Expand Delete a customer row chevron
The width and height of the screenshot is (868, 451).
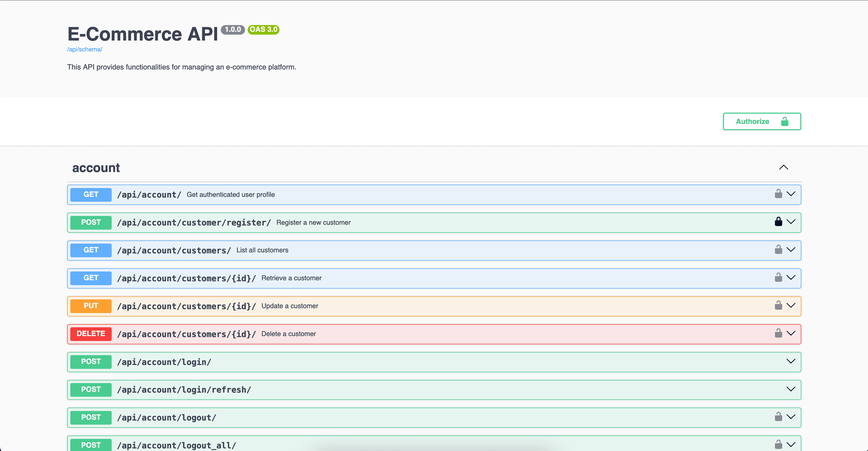(x=790, y=334)
